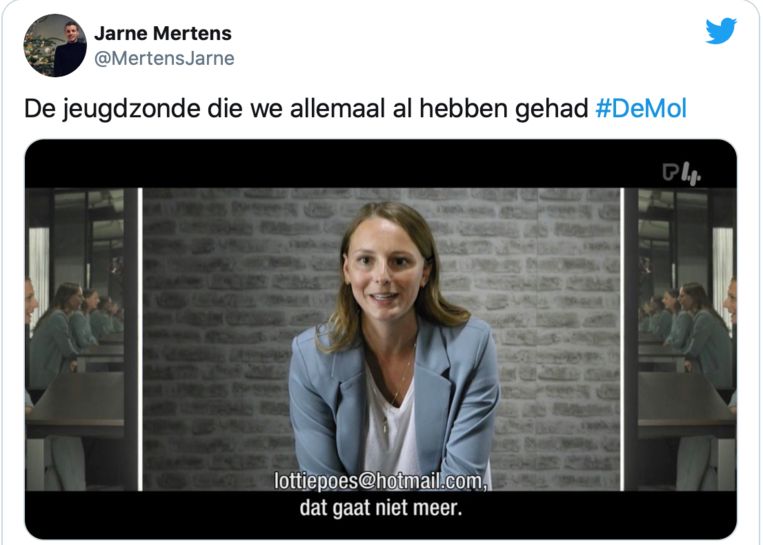Click the 'dat gaat niet meer.' subtitle
The width and height of the screenshot is (763, 545).
pos(381,508)
